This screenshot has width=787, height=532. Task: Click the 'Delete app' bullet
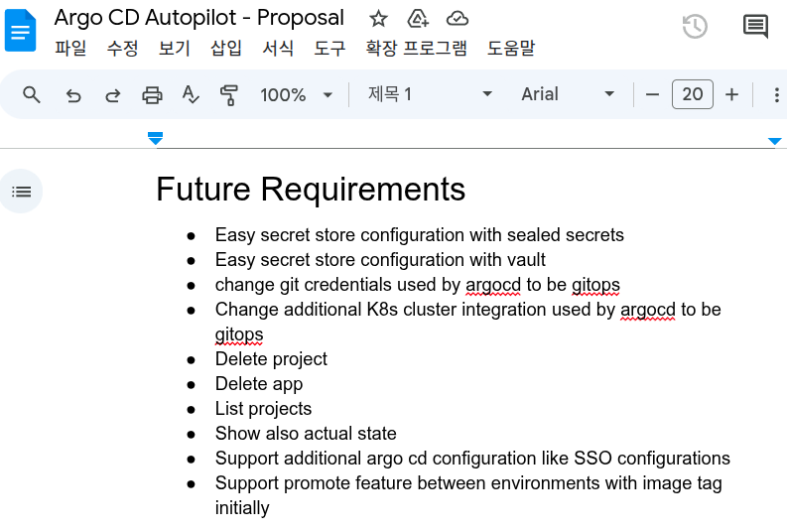(x=259, y=384)
